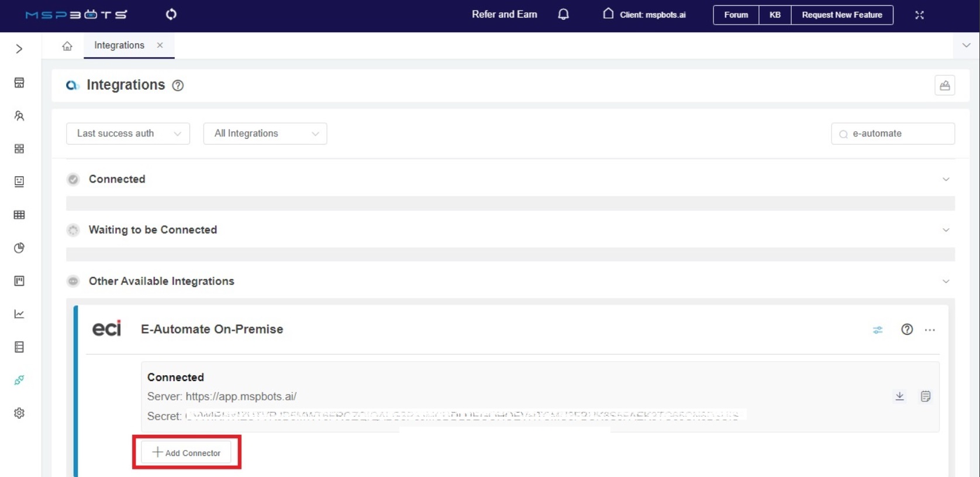Screen dimensions: 980x477
Task: Click the Add Connector button
Action: [x=187, y=452]
